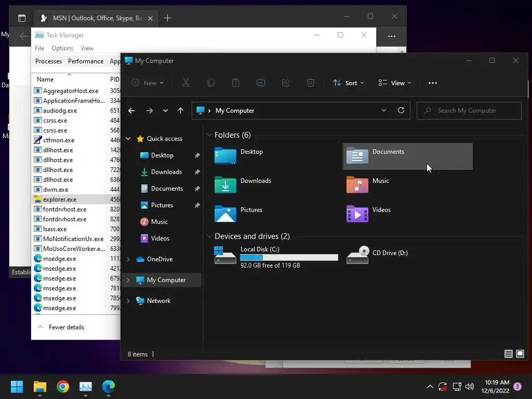Open the View dropdown menu

pyautogui.click(x=395, y=83)
